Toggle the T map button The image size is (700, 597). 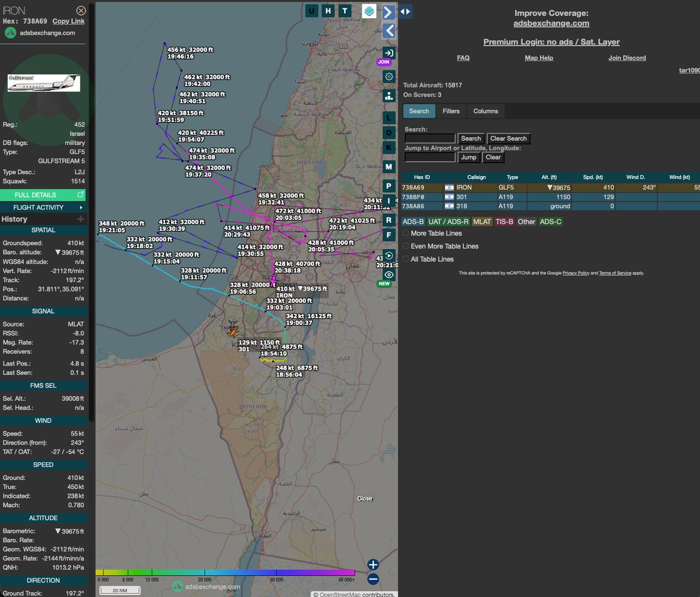coord(345,10)
